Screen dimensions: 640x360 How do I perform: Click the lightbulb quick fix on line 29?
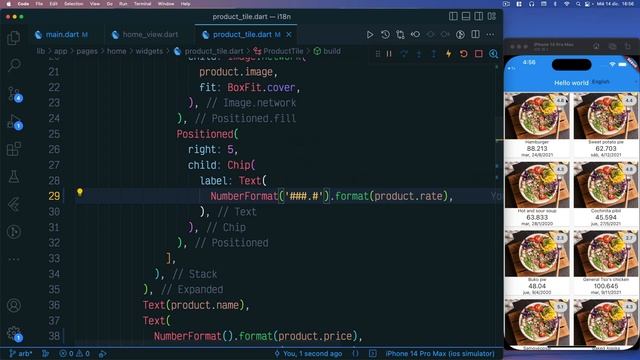coord(80,192)
